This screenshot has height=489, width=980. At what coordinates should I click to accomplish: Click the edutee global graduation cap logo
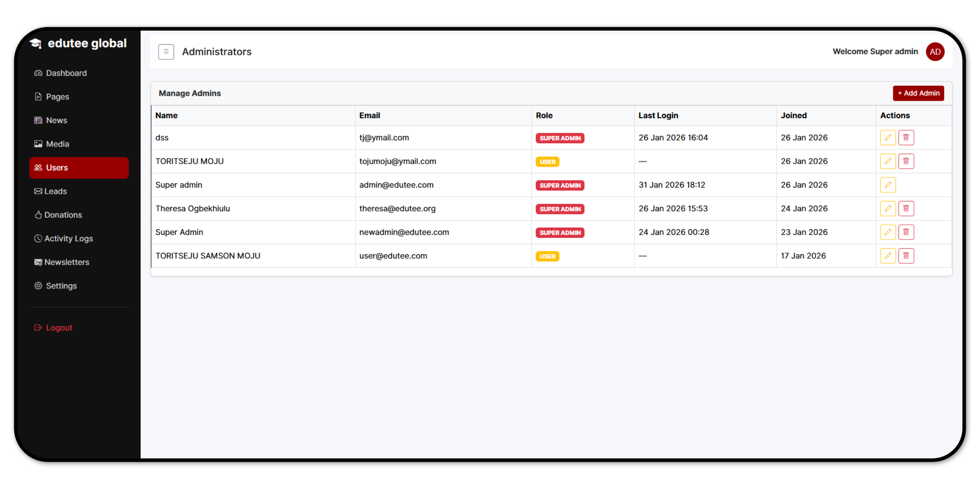click(x=36, y=43)
